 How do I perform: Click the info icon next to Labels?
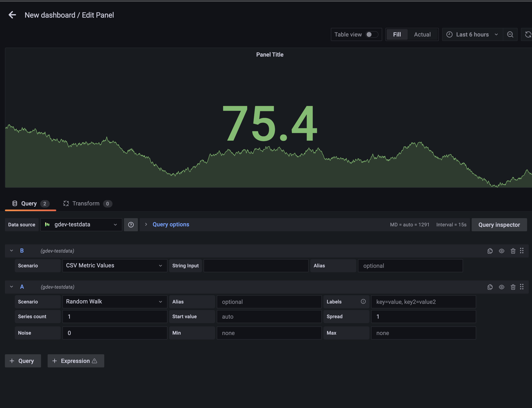point(363,301)
